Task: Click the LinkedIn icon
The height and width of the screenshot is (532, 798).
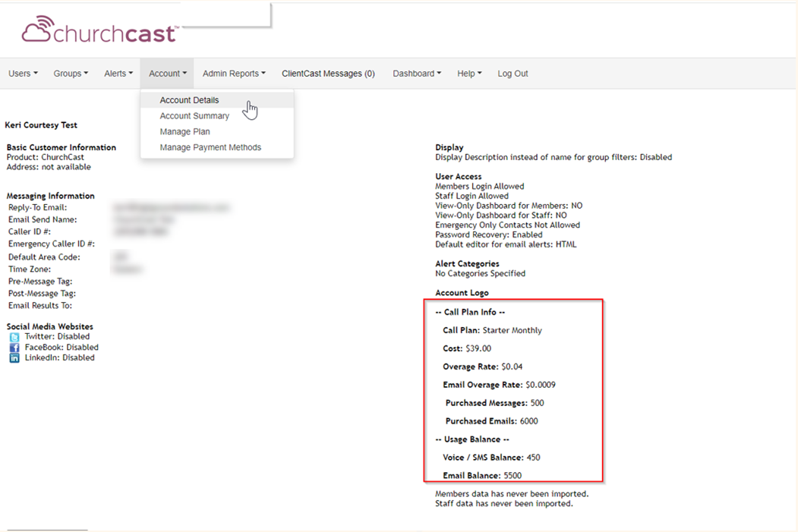Action: click(x=14, y=358)
